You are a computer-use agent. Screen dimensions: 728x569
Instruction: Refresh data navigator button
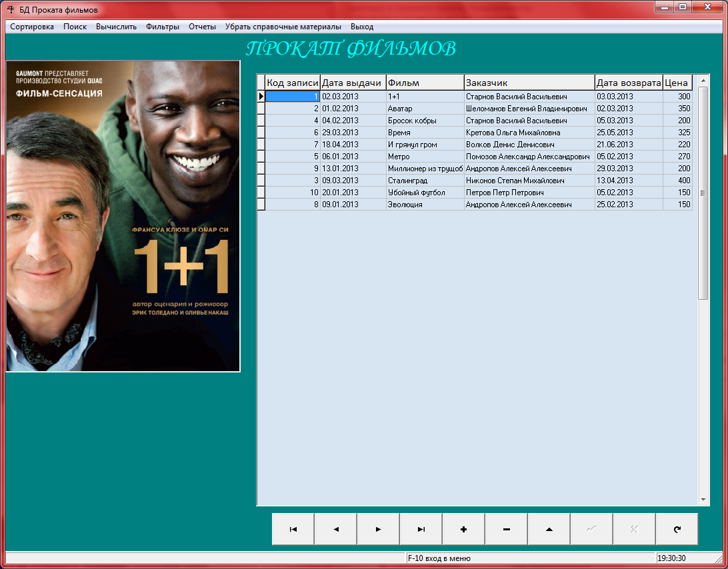[x=677, y=528]
